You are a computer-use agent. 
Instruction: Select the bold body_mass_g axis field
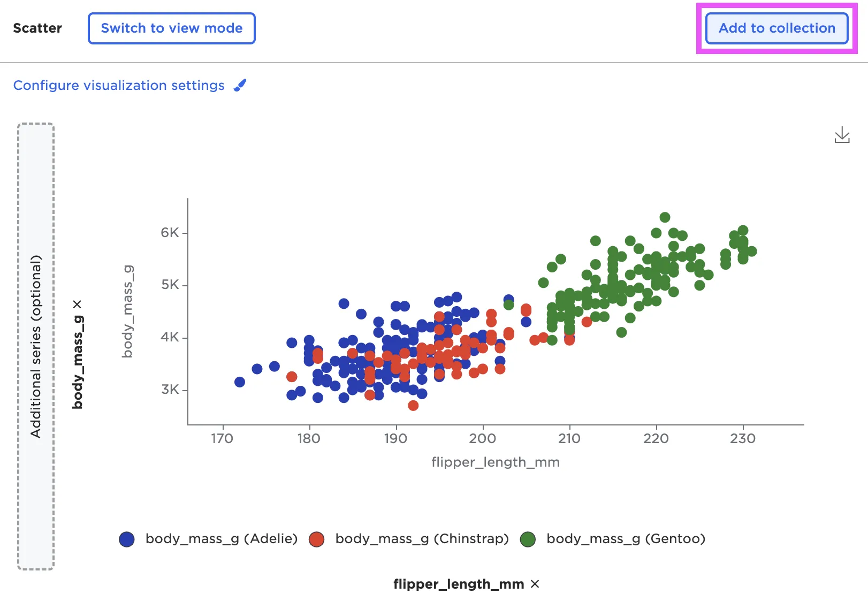[78, 362]
